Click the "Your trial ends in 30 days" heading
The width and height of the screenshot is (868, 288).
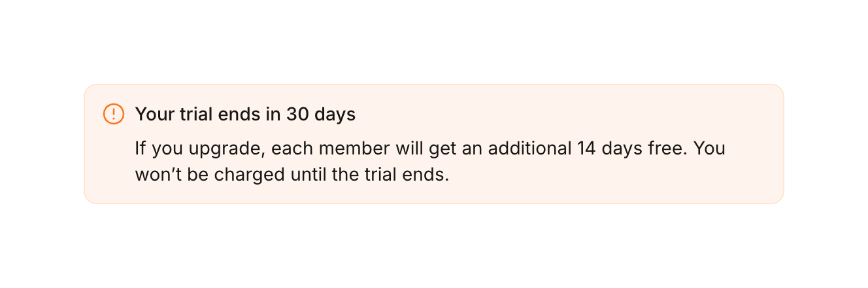coord(245,115)
